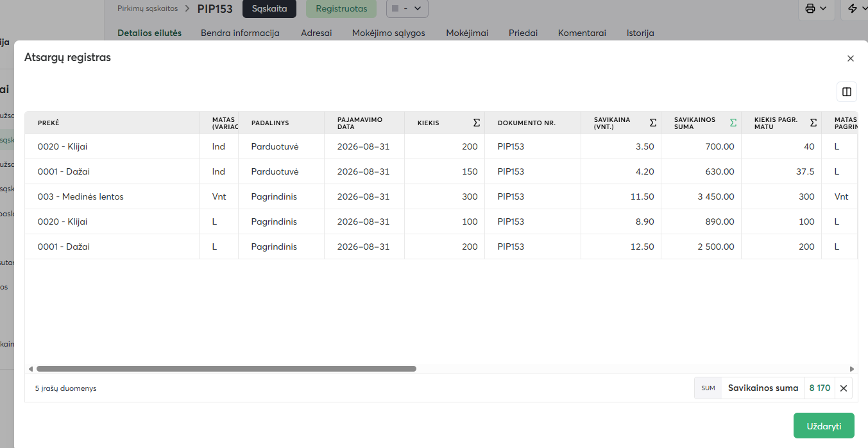
Task: Toggle the green sum icon in Savikainos suma
Action: click(x=733, y=123)
